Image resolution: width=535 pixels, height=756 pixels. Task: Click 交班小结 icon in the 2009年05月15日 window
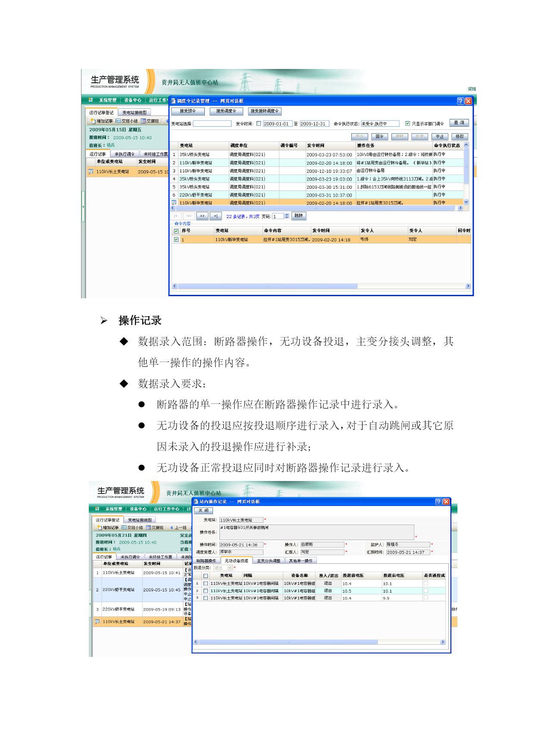(x=118, y=121)
